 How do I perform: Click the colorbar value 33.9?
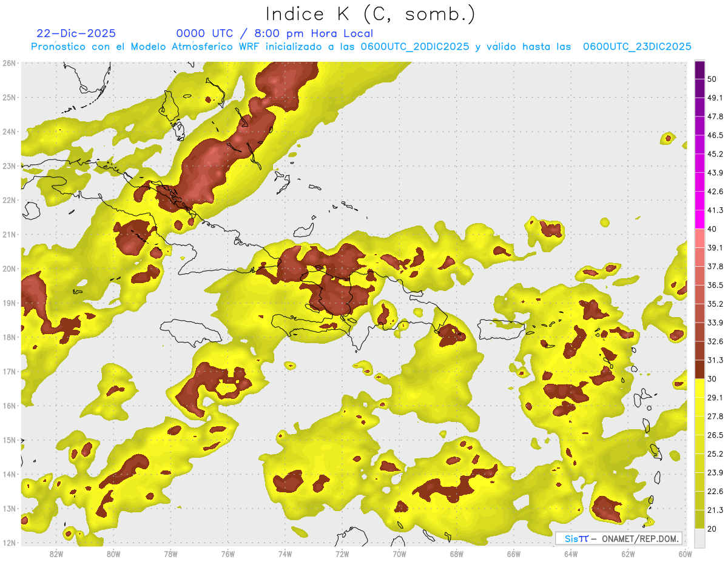(715, 323)
